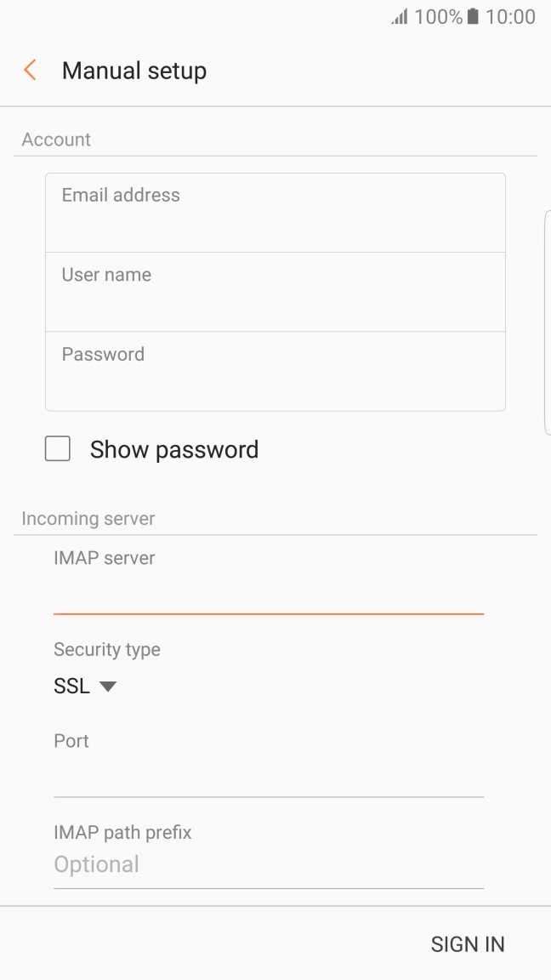This screenshot has height=980, width=551.
Task: Tap the dropdown arrow beside SSL
Action: click(107, 687)
